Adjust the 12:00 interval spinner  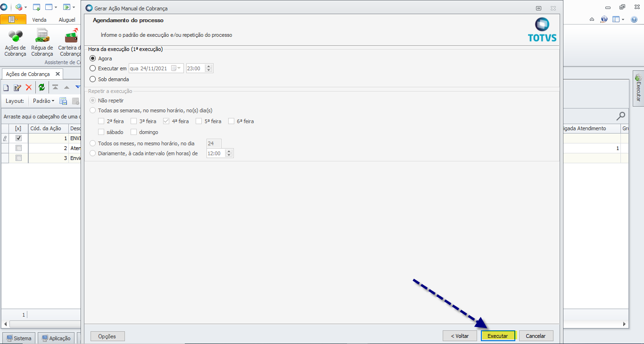229,153
